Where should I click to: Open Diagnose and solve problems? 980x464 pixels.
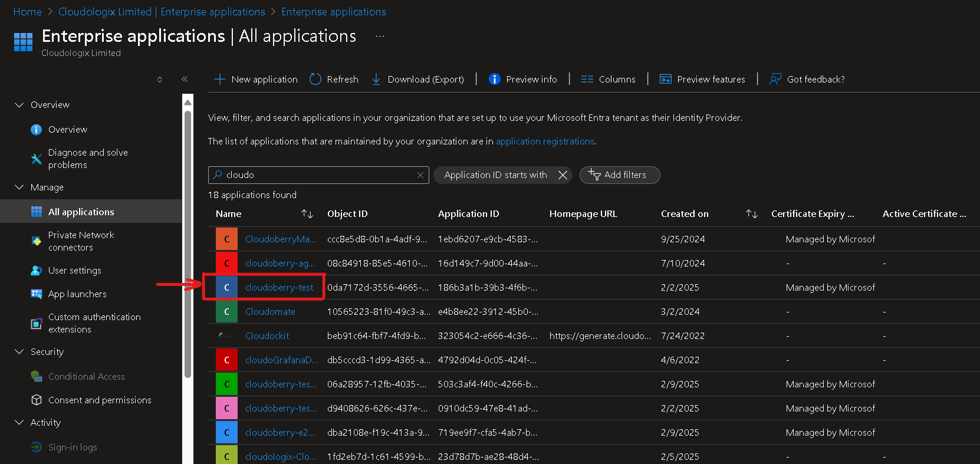tap(88, 159)
